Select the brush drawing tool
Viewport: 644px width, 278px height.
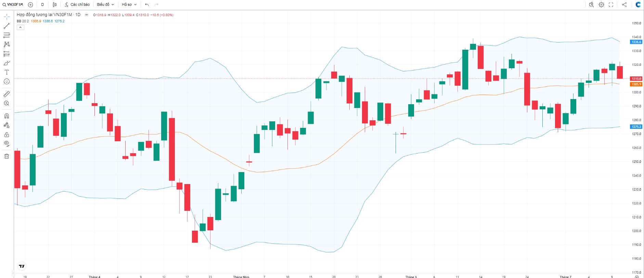(7, 63)
